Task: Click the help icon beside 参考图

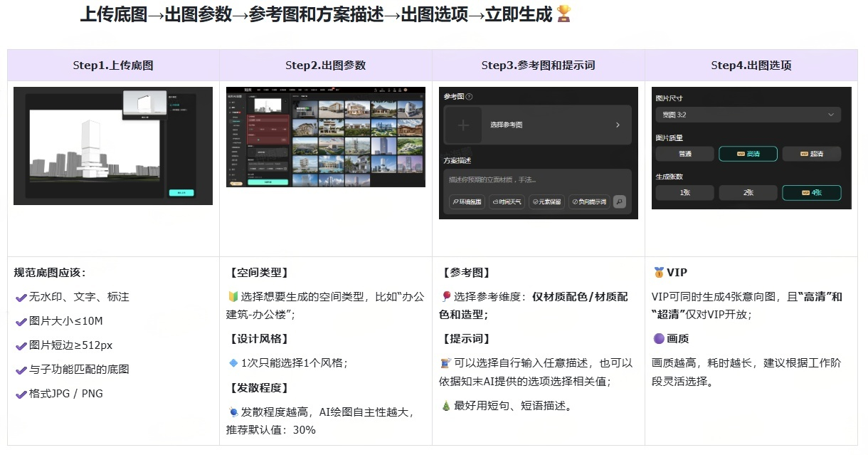Action: pyautogui.click(x=469, y=97)
